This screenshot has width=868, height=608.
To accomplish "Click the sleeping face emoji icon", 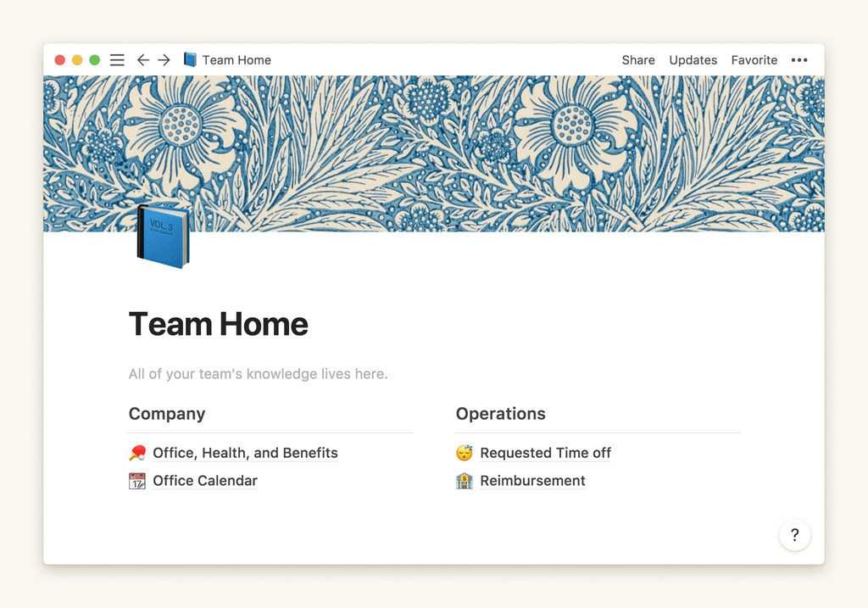I will point(465,453).
